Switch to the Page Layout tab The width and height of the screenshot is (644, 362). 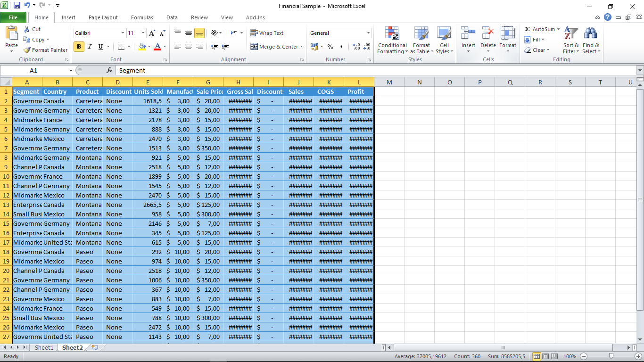click(103, 17)
